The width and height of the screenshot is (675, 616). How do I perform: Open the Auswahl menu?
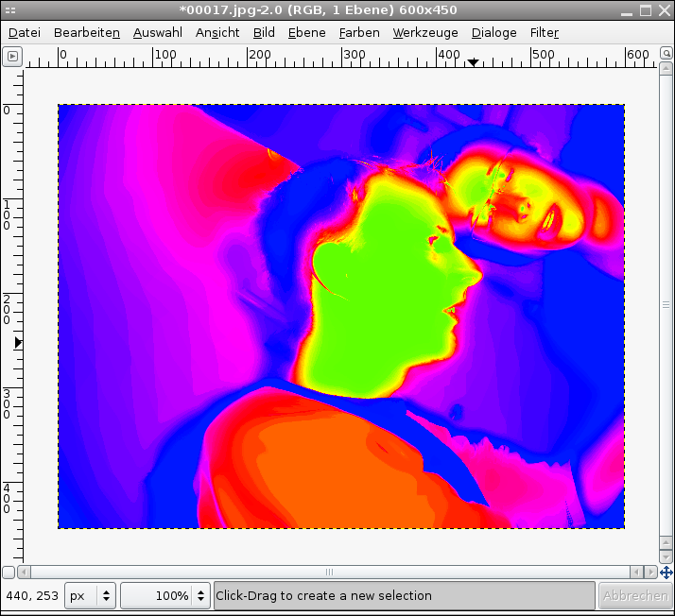(157, 33)
